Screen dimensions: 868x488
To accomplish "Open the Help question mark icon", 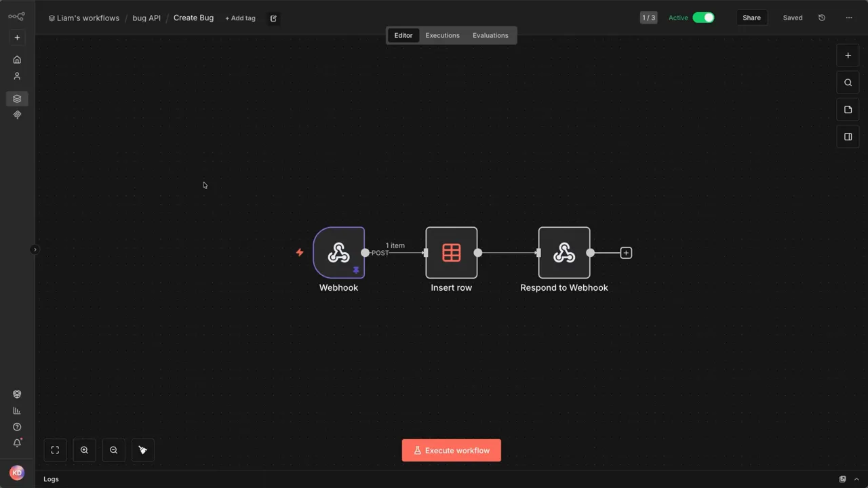I will (17, 426).
